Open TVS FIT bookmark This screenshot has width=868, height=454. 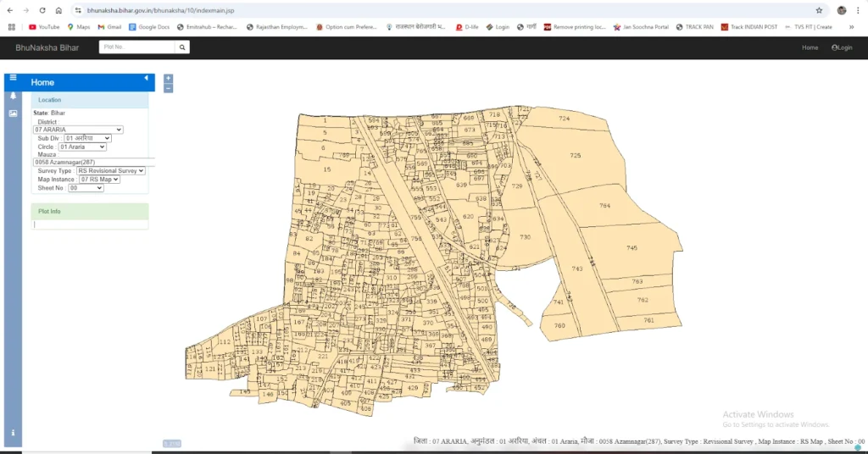(x=808, y=26)
